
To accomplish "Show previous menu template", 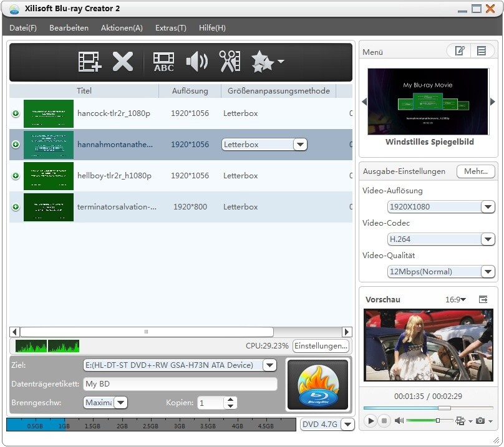I will [364, 102].
